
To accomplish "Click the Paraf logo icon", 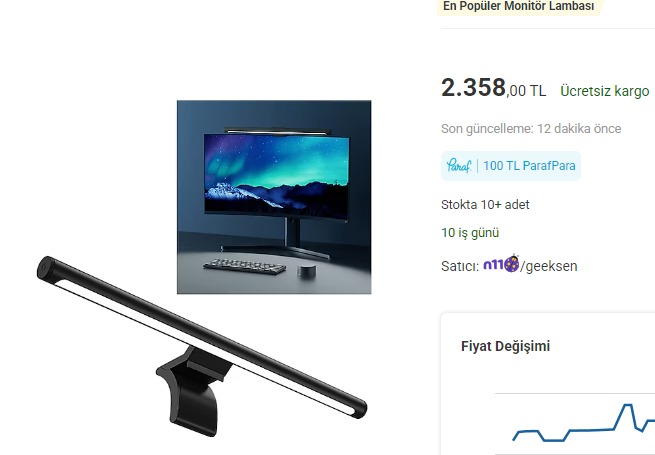I will (459, 165).
